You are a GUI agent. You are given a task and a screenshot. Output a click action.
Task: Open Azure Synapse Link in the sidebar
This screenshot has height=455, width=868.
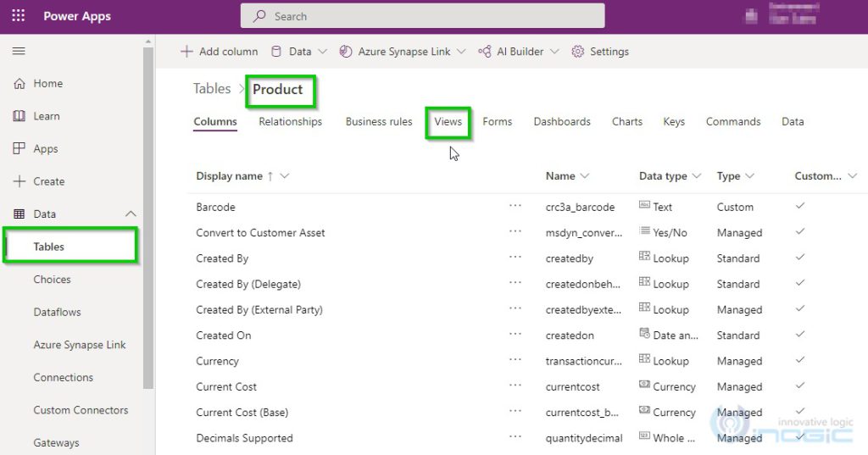(x=79, y=344)
